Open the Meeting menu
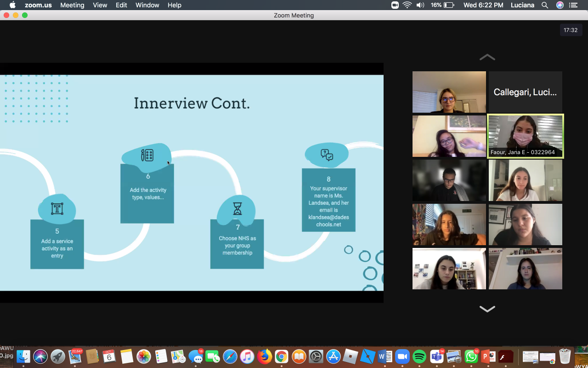 pyautogui.click(x=72, y=5)
